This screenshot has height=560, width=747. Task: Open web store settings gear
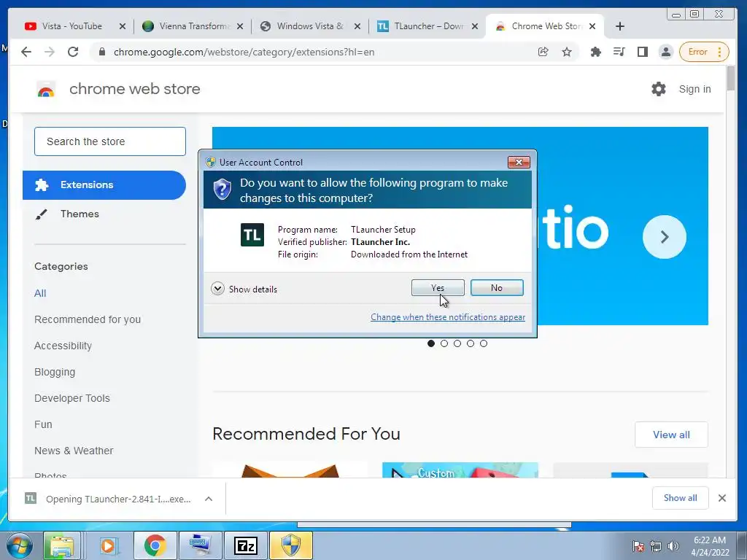click(659, 89)
